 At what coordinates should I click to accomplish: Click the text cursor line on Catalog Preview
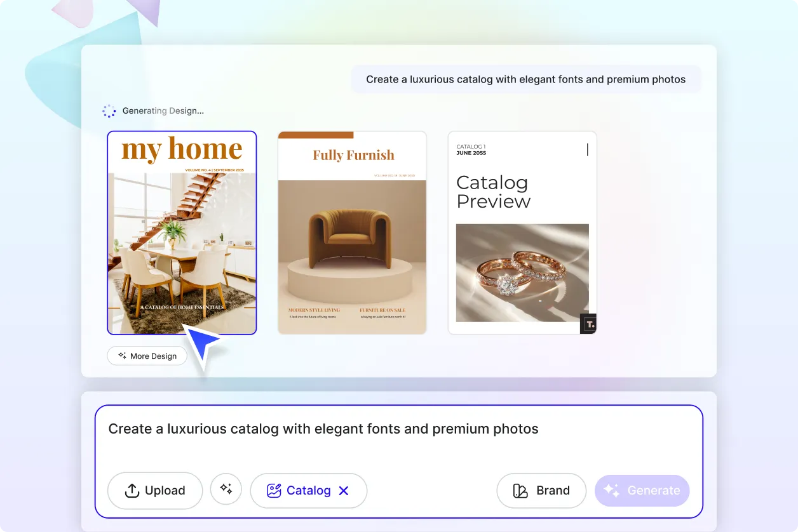pyautogui.click(x=587, y=150)
